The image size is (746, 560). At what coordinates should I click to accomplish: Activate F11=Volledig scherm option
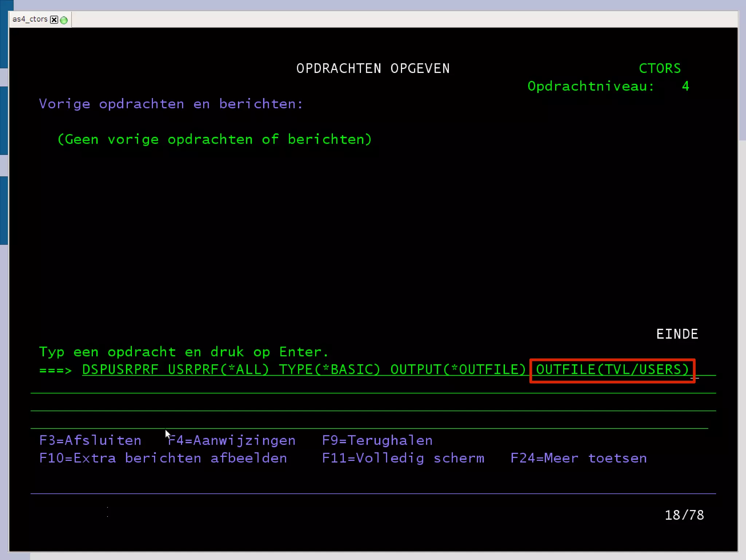[x=403, y=458]
